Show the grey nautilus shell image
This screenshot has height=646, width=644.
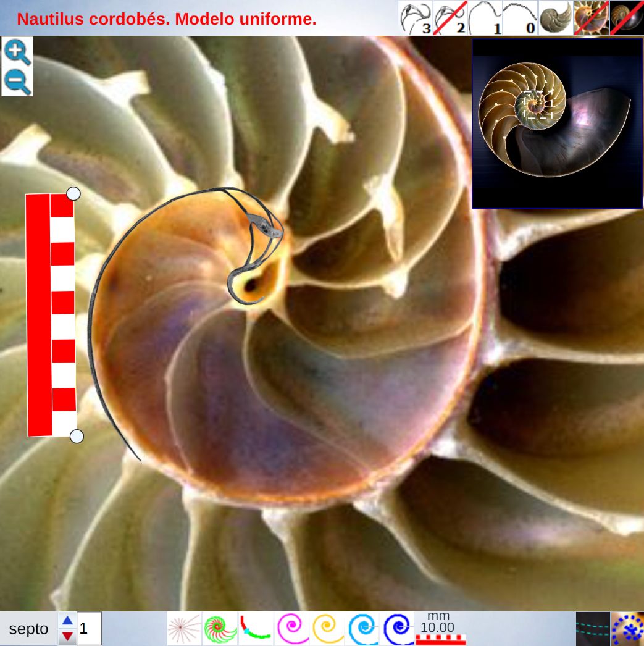[556, 18]
